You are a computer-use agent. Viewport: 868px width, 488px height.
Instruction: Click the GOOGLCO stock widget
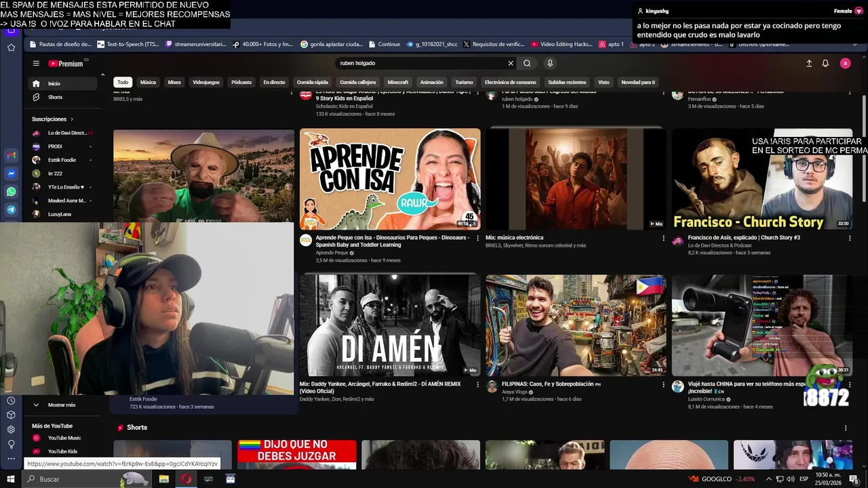[x=722, y=479]
